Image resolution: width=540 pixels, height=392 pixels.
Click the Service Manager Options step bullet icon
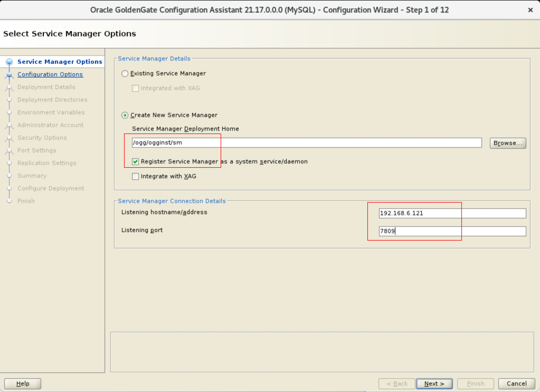(x=9, y=62)
